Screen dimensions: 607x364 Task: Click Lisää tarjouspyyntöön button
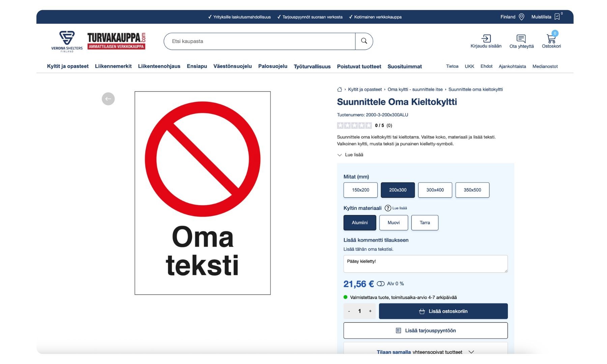point(426,331)
